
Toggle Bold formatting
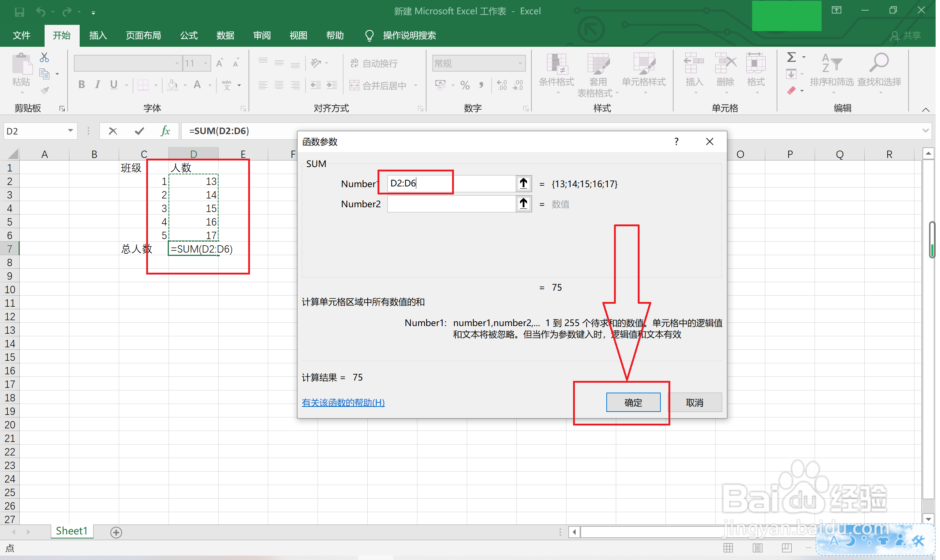[82, 85]
